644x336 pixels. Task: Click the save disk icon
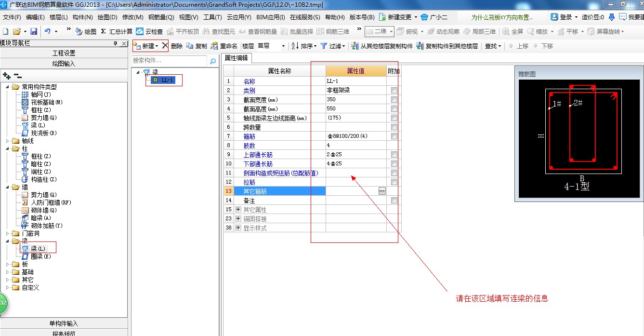(34, 31)
